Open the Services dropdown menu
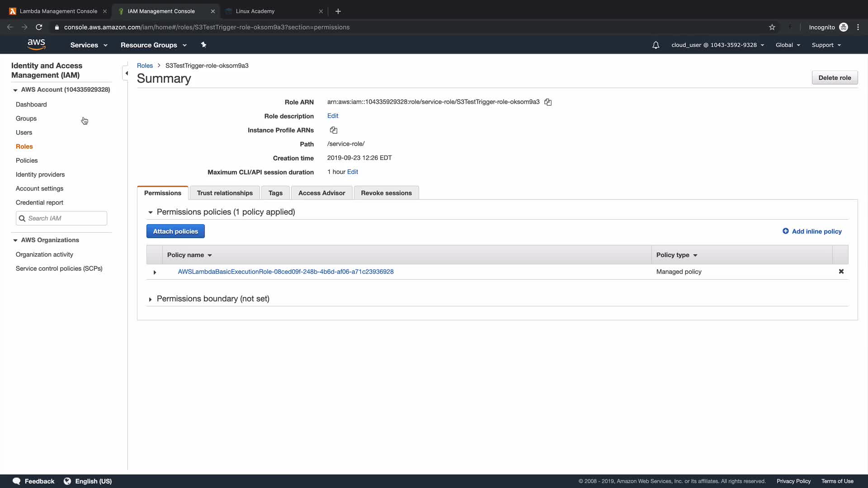Viewport: 868px width, 488px height. pyautogui.click(x=89, y=45)
